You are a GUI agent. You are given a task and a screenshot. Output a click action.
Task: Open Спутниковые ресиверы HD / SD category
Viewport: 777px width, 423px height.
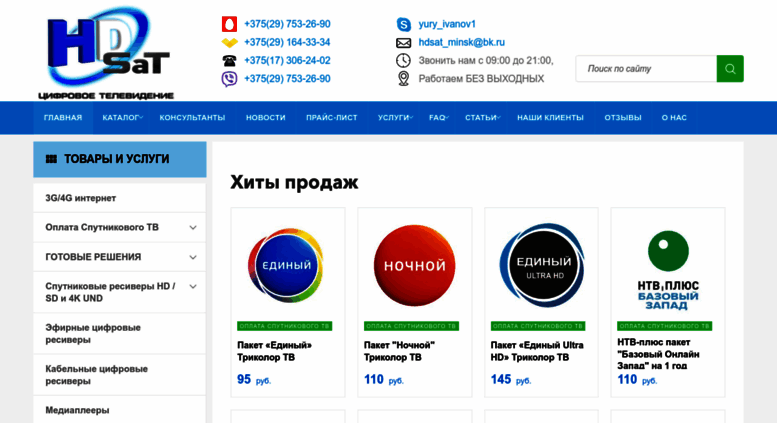(110, 292)
